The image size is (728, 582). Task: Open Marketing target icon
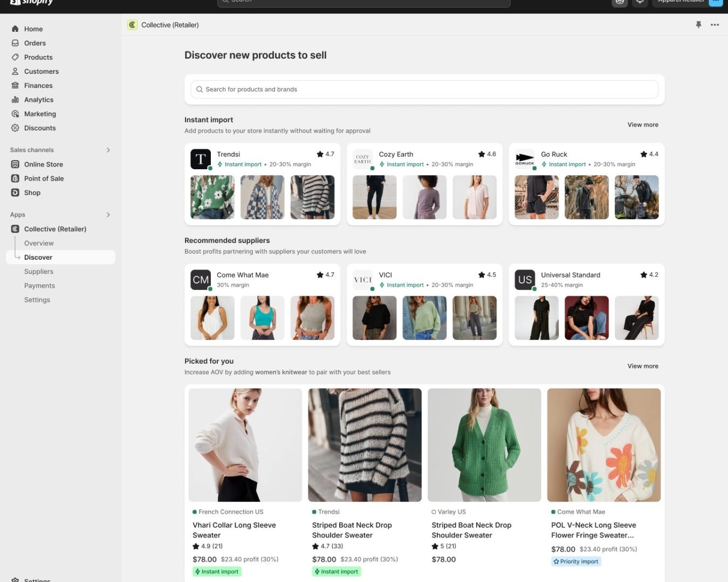pos(15,114)
